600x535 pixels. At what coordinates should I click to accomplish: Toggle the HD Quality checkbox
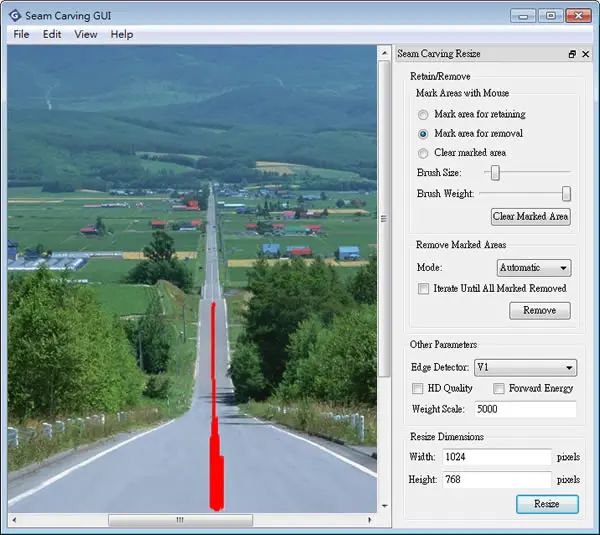click(417, 388)
